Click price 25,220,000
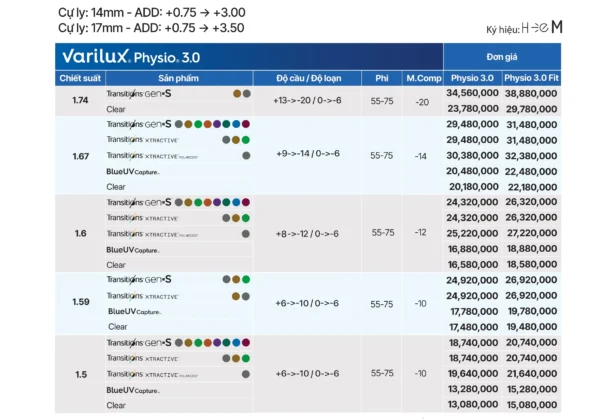 [472, 233]
